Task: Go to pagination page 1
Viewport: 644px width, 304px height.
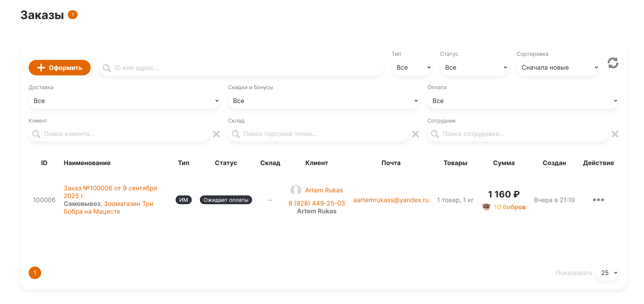Action: [x=35, y=272]
